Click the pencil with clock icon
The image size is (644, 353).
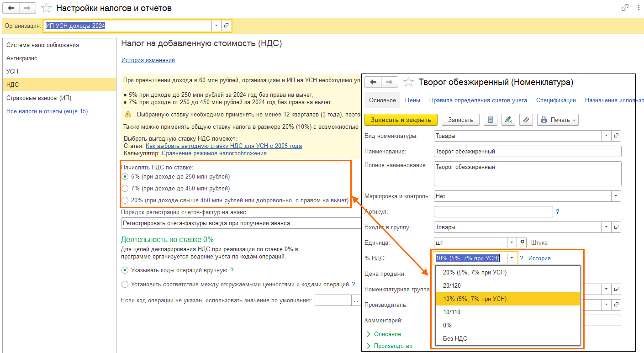[508, 120]
